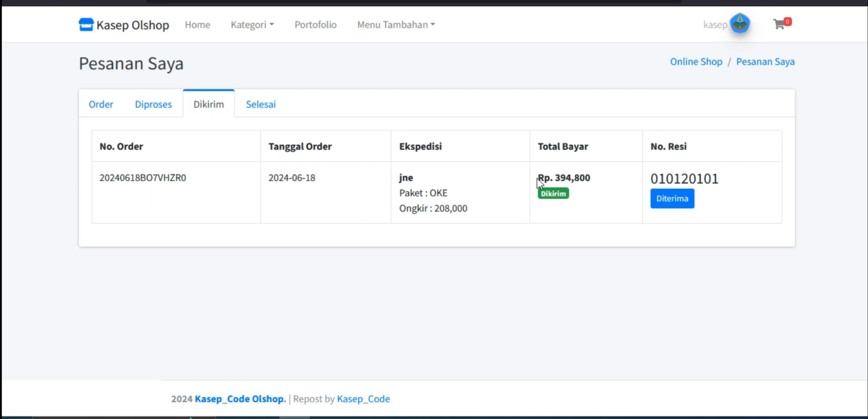
Task: Expand the Menu Tambahan dropdown
Action: pos(396,24)
